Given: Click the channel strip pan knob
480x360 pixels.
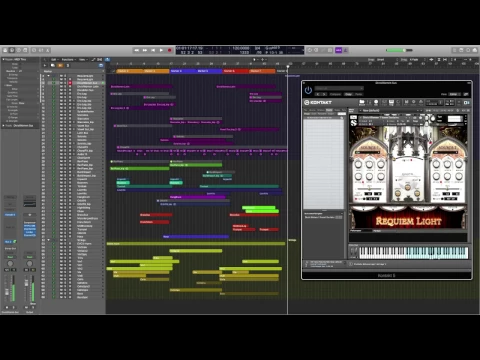Looking at the screenshot, I should pyautogui.click(x=10, y=263).
